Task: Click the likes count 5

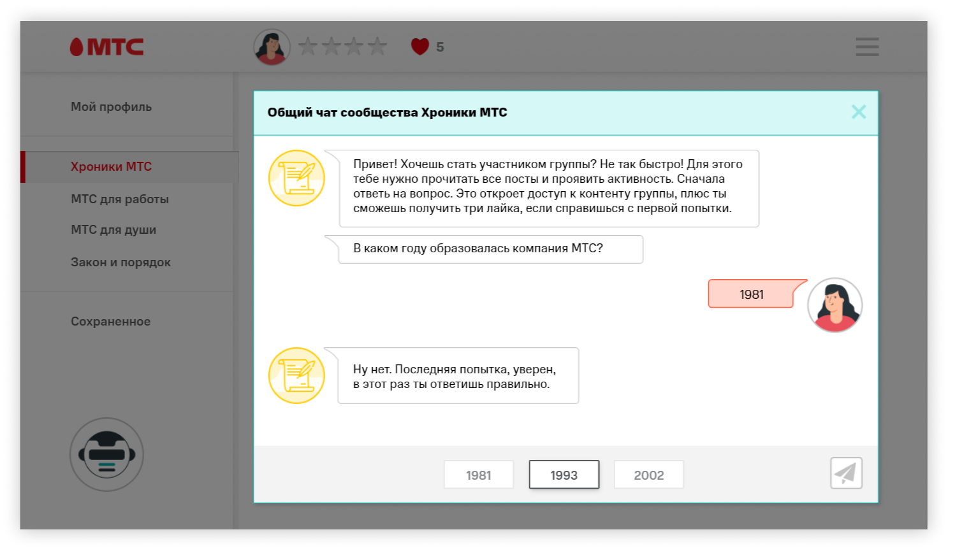Action: coord(440,47)
